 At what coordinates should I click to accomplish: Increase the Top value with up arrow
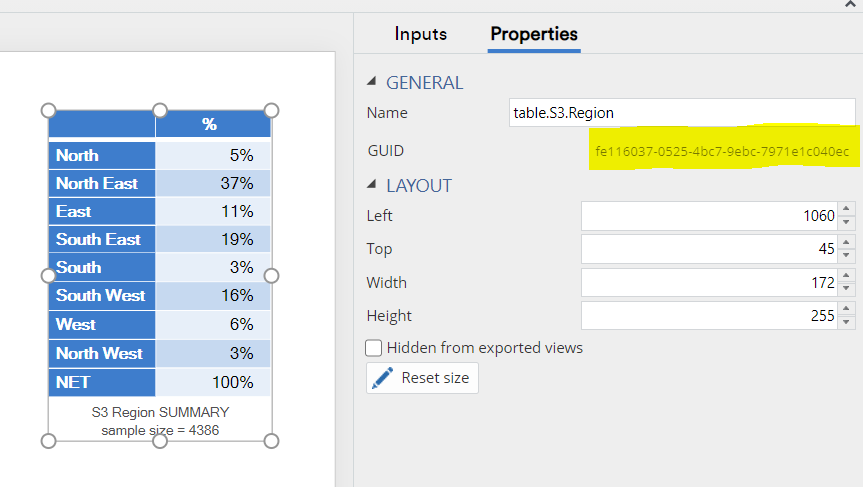(x=847, y=243)
